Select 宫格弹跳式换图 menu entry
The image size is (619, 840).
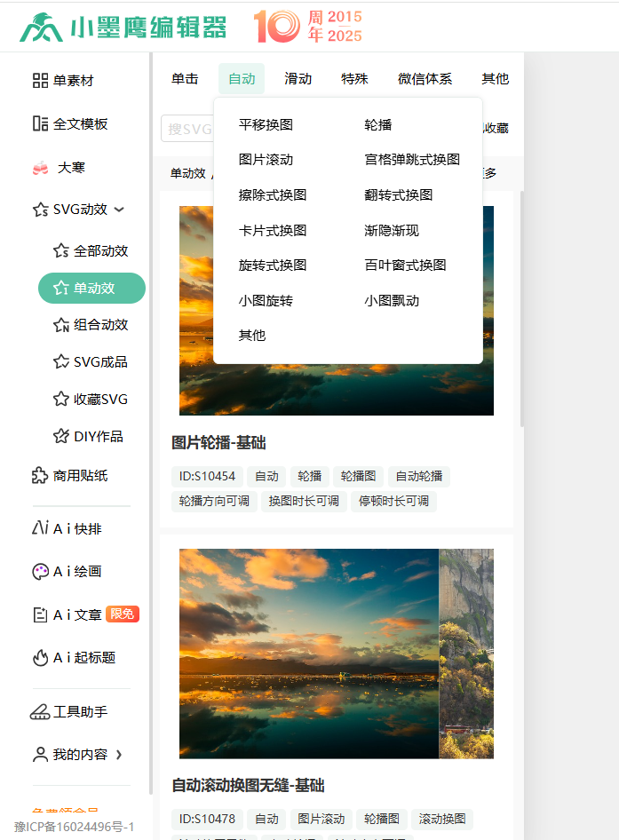412,160
